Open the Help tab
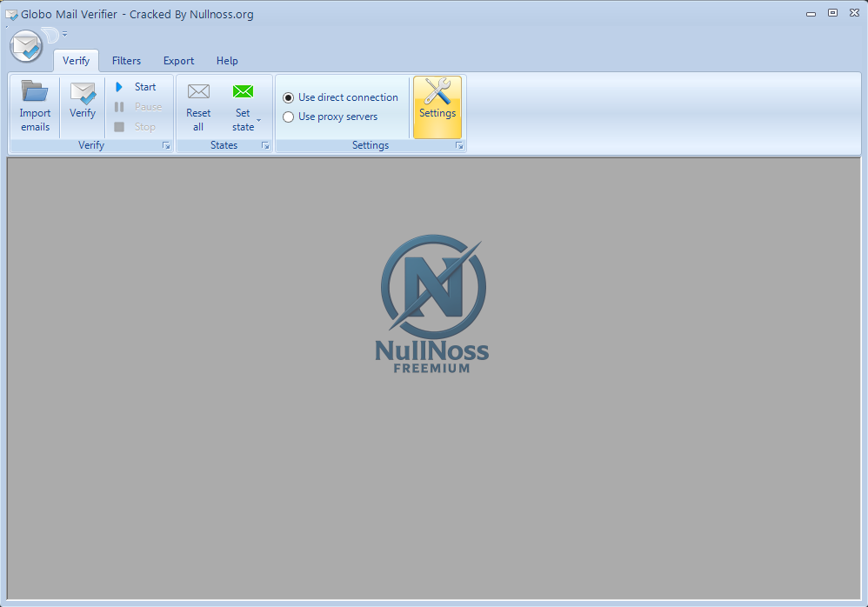Image resolution: width=868 pixels, height=607 pixels. pos(227,61)
